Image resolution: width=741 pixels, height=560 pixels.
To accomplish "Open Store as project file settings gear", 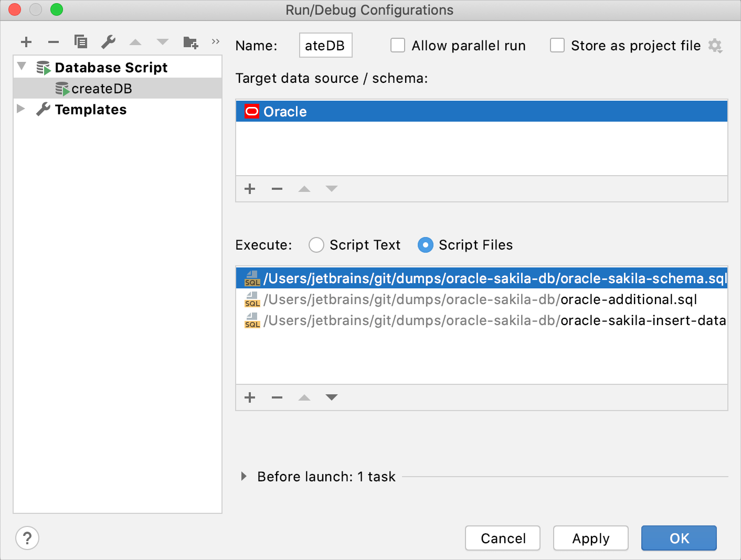I will pos(715,46).
